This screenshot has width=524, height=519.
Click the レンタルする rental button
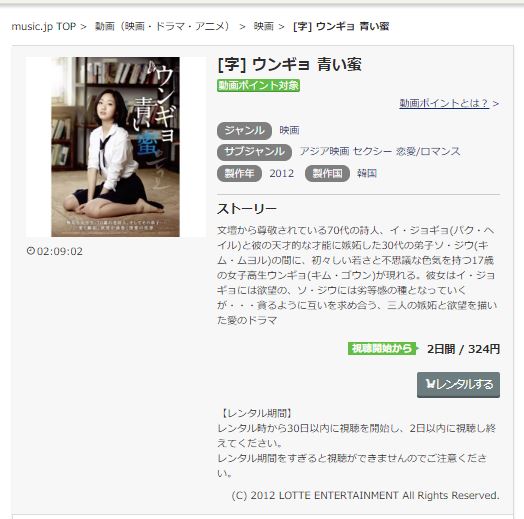(458, 385)
